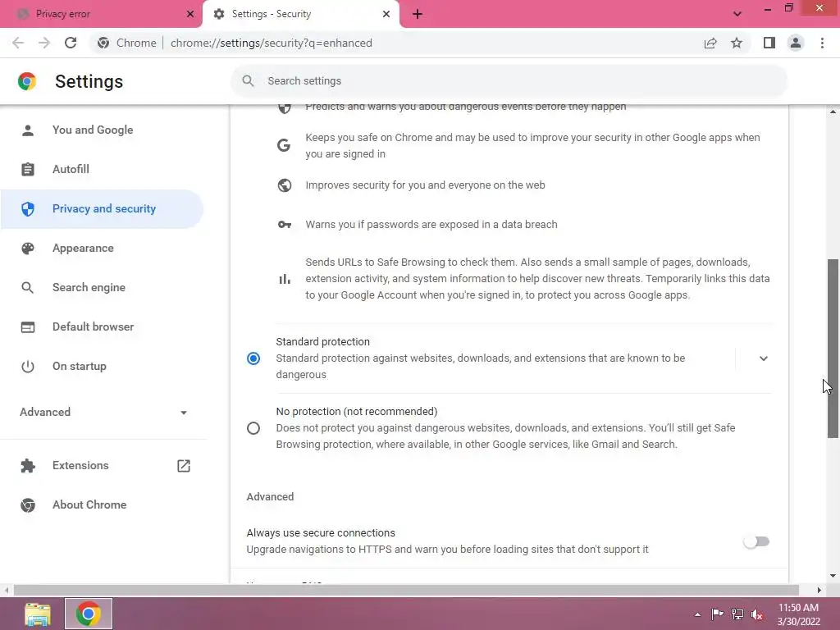Click the globe icon beside Improves security
840x630 pixels.
[285, 185]
